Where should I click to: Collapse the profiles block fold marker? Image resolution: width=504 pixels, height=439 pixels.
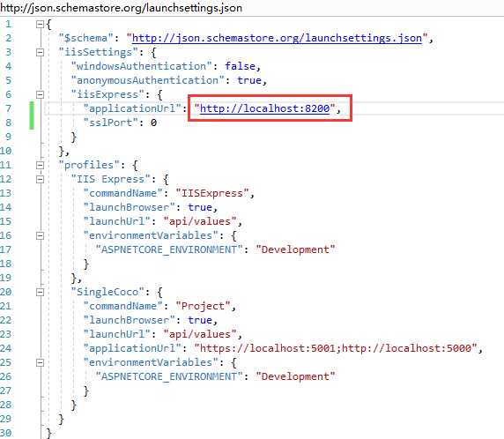[40, 165]
